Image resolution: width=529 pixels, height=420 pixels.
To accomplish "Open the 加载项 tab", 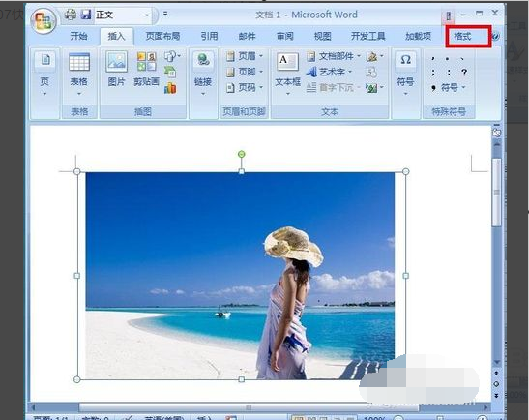I will click(x=418, y=36).
